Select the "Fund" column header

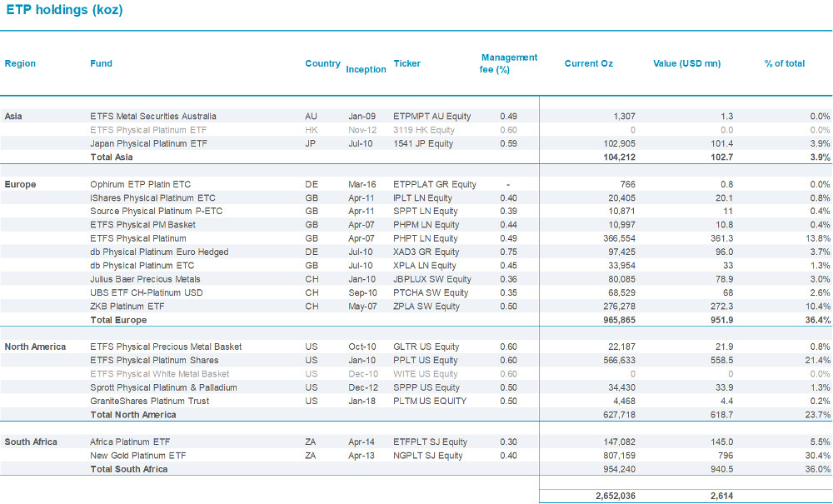pos(101,64)
